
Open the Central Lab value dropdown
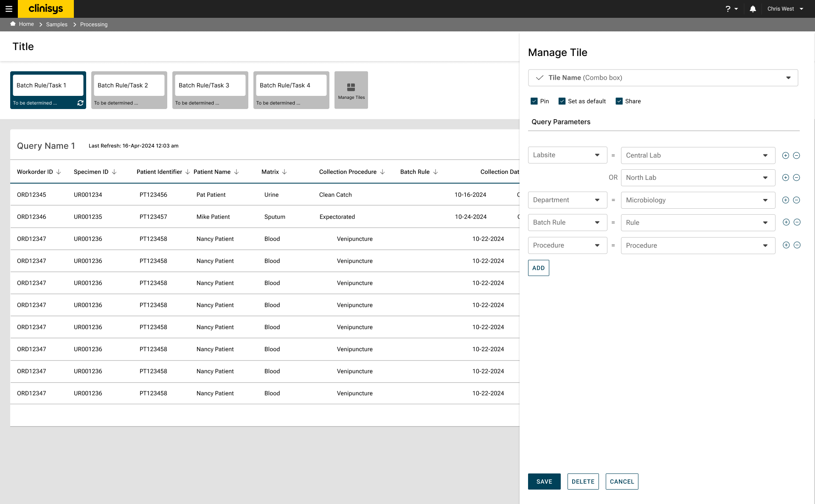698,155
